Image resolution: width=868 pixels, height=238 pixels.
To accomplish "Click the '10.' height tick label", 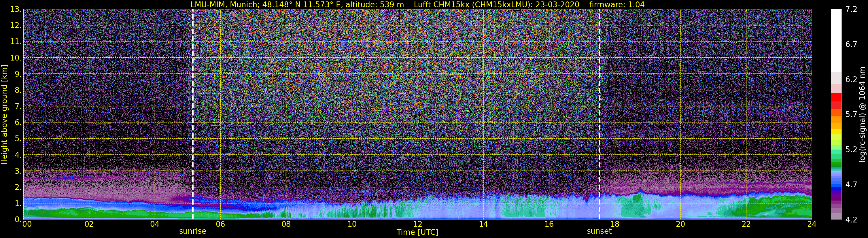I will [16, 58].
